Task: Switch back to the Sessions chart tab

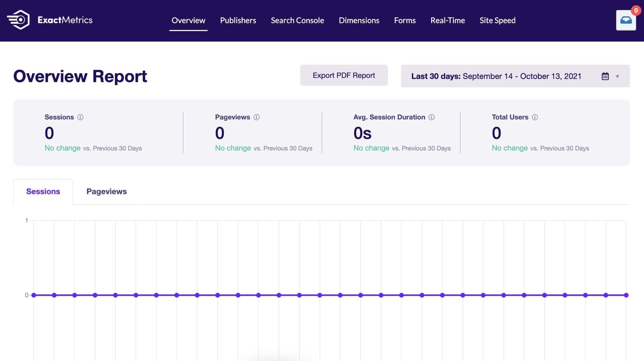Action: click(43, 191)
